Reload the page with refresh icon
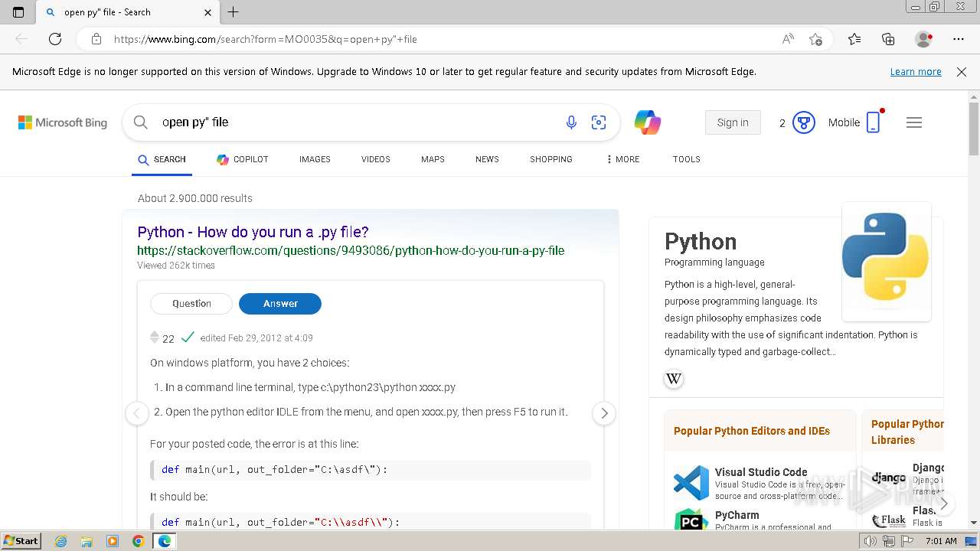Viewport: 980px width, 551px height. [x=55, y=39]
